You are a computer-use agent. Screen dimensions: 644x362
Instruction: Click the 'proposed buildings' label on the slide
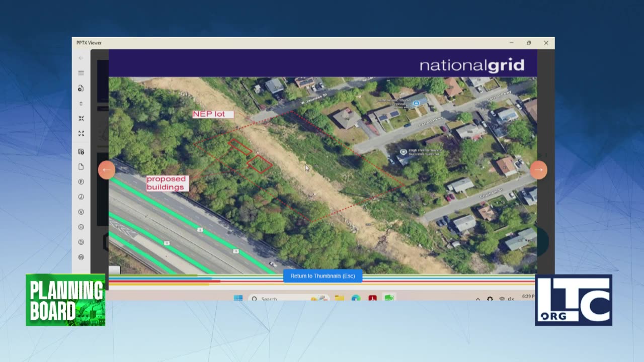[167, 183]
